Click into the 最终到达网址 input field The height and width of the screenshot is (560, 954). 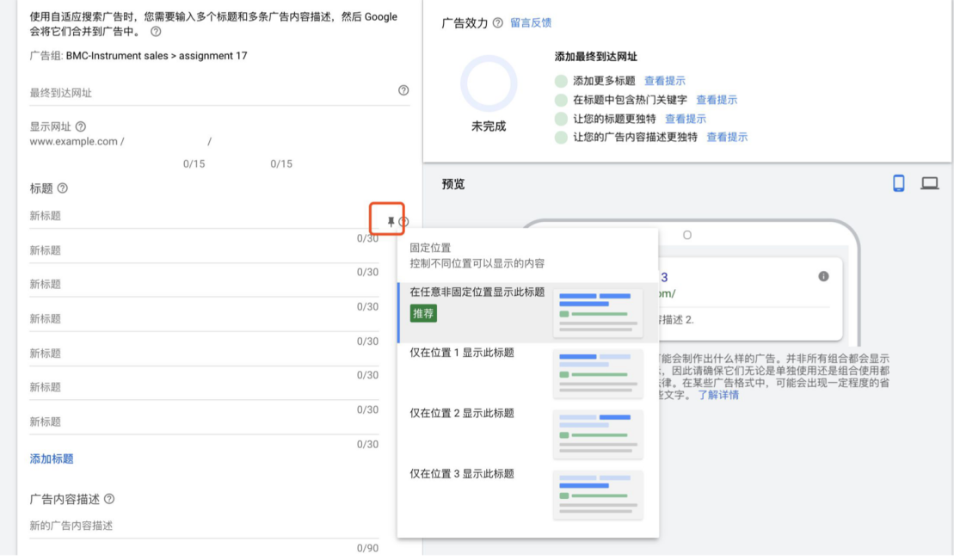[172, 90]
